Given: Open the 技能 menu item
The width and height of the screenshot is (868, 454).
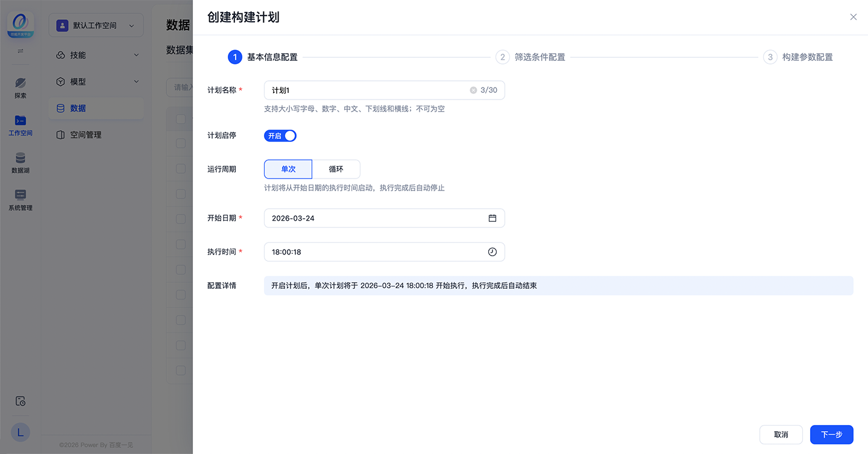Looking at the screenshot, I should pyautogui.click(x=96, y=55).
